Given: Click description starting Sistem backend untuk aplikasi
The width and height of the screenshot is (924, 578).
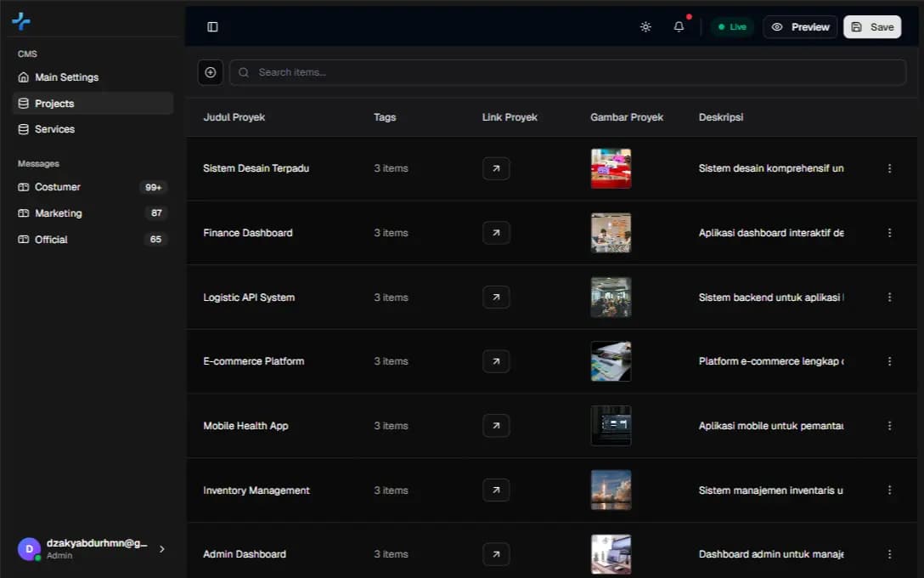Looking at the screenshot, I should pyautogui.click(x=771, y=297).
